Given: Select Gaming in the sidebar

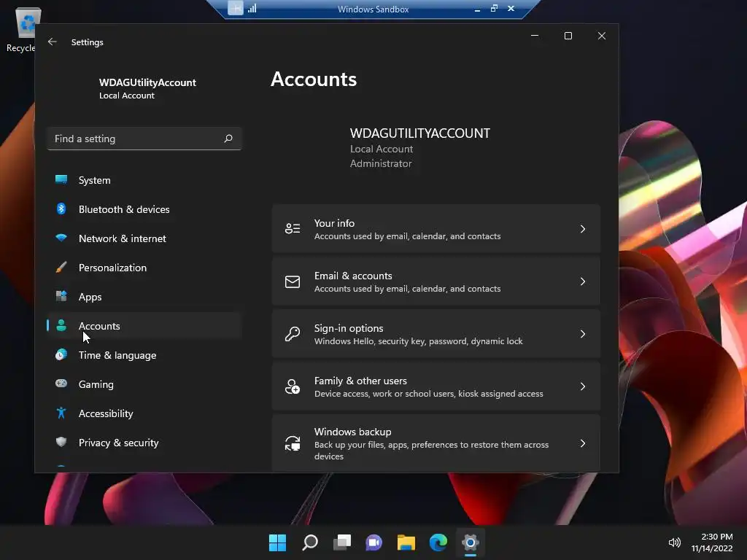Looking at the screenshot, I should (x=144, y=384).
